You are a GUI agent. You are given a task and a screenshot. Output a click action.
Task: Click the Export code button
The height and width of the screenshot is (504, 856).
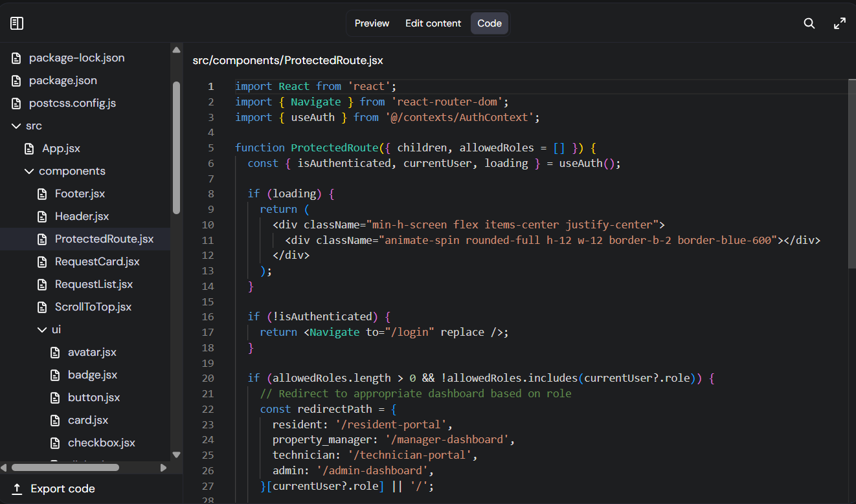coord(62,488)
